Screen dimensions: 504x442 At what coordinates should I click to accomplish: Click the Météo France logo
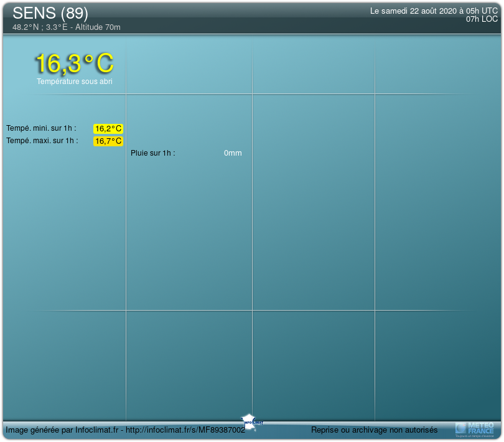[x=475, y=429]
